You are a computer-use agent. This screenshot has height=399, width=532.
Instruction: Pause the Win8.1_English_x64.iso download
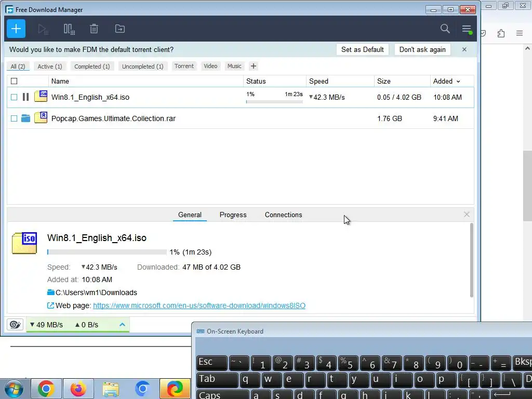click(x=25, y=97)
